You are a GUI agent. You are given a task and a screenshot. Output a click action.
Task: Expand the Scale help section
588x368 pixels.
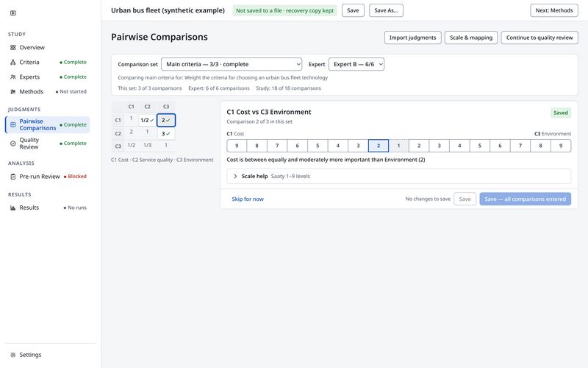tap(398, 176)
